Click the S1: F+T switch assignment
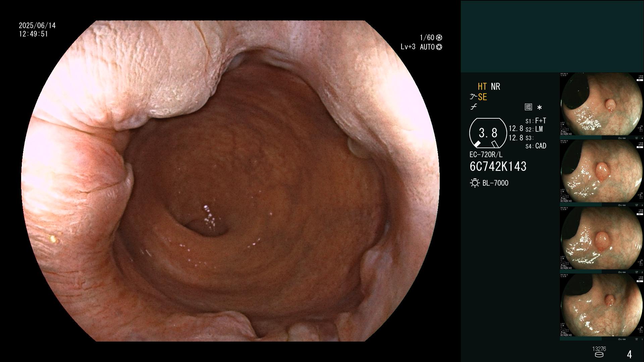The image size is (644, 362). 536,121
